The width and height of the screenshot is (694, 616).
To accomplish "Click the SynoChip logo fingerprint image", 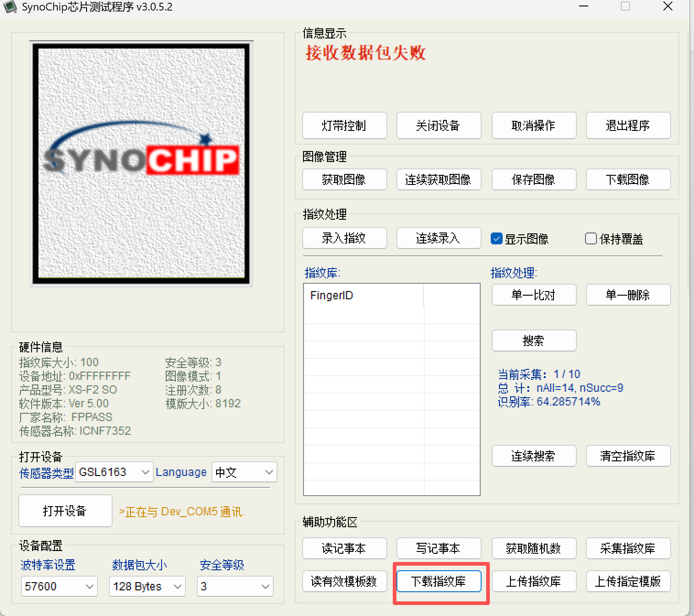I will click(x=141, y=163).
